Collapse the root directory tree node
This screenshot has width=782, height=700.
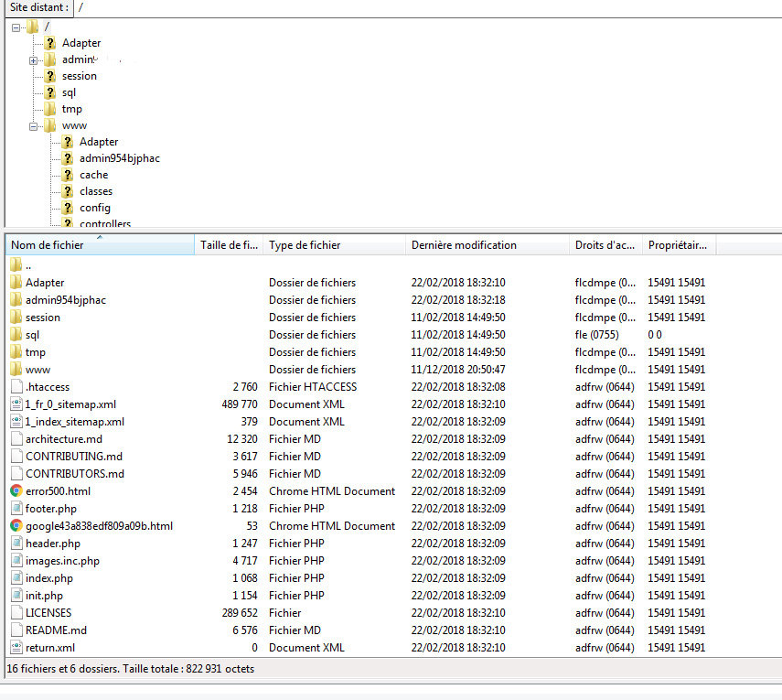16,27
